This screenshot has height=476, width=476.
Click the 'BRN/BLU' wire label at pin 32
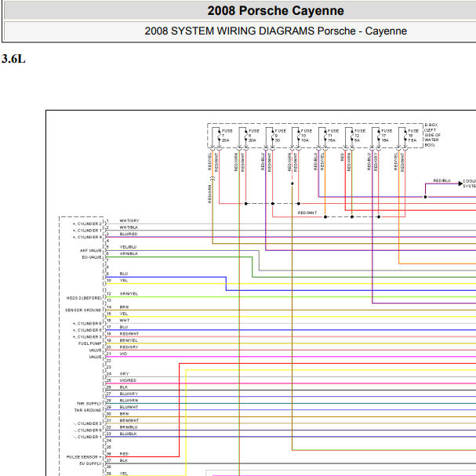point(129,427)
